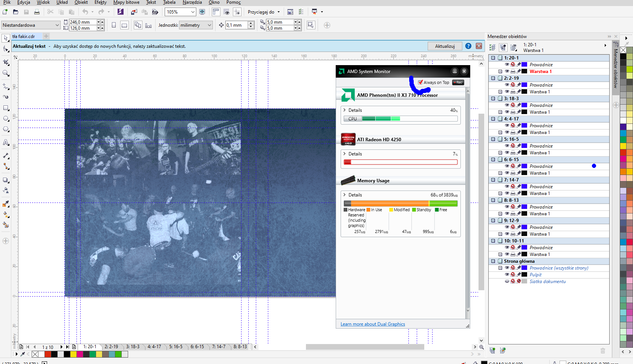Viewport: 633px width, 364px height.
Task: Click the Save icon in toolbar
Action: pyautogui.click(x=26, y=12)
